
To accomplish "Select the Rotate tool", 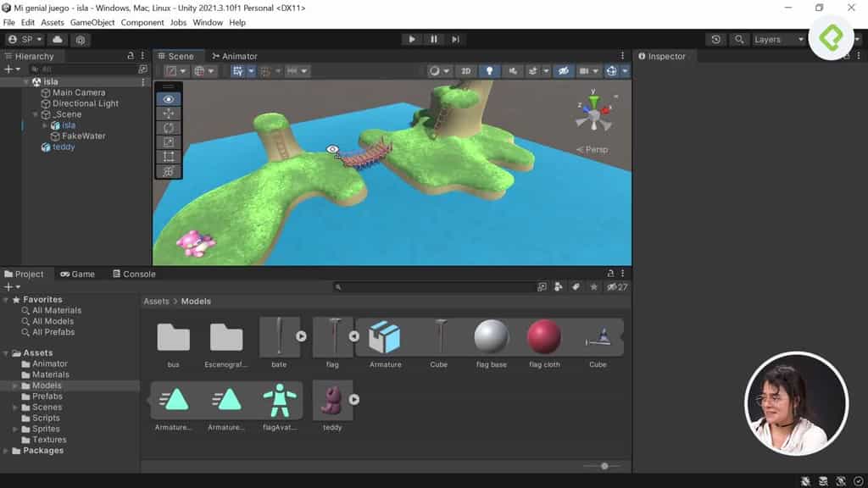I will [x=169, y=128].
